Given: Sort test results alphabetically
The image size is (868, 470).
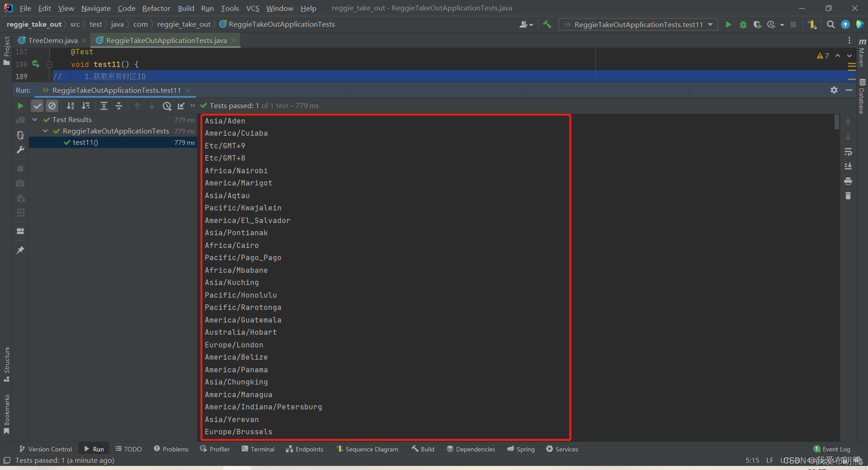Looking at the screenshot, I should (71, 106).
